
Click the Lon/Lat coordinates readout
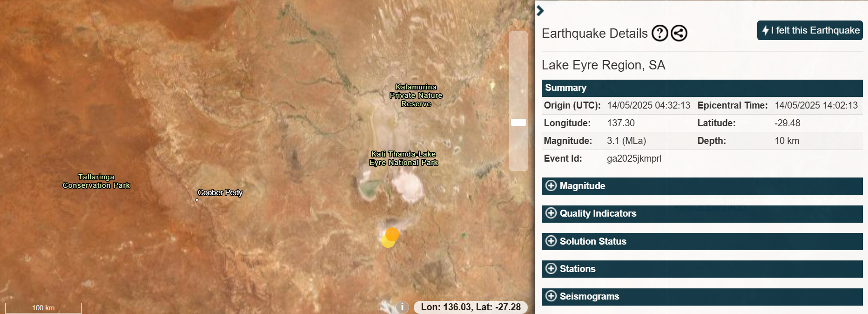[471, 307]
